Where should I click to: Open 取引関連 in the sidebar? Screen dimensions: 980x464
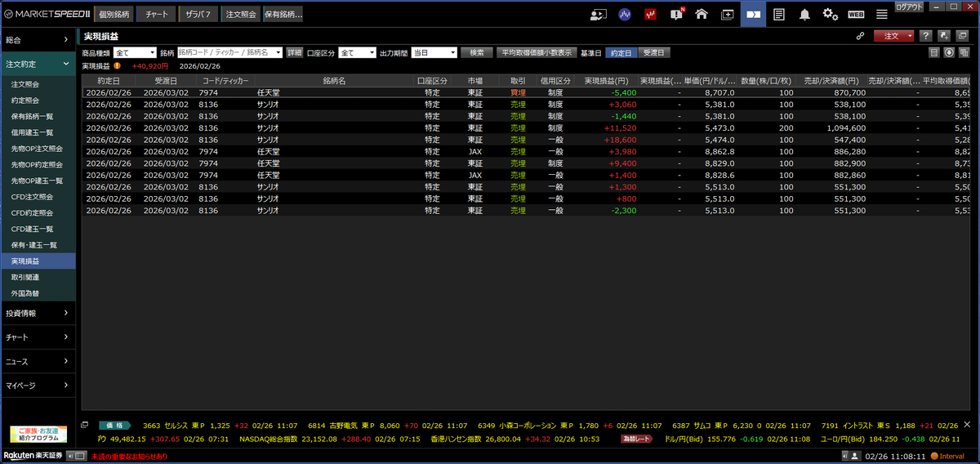point(38,277)
